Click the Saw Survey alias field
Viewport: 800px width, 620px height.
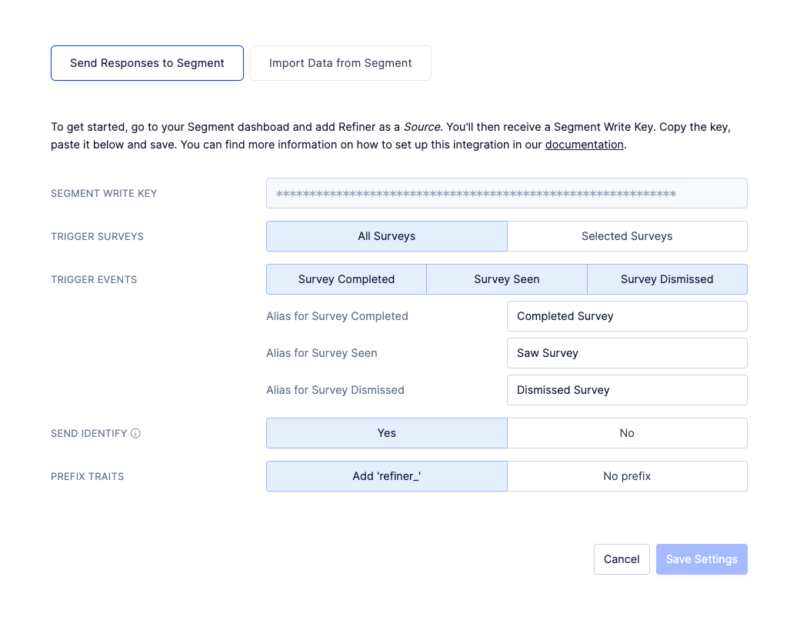627,353
